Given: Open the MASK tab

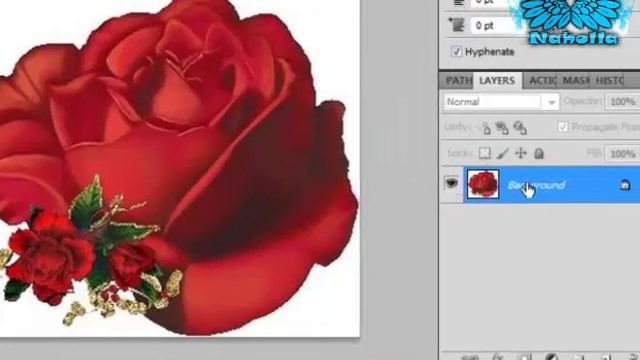Looking at the screenshot, I should click(576, 80).
